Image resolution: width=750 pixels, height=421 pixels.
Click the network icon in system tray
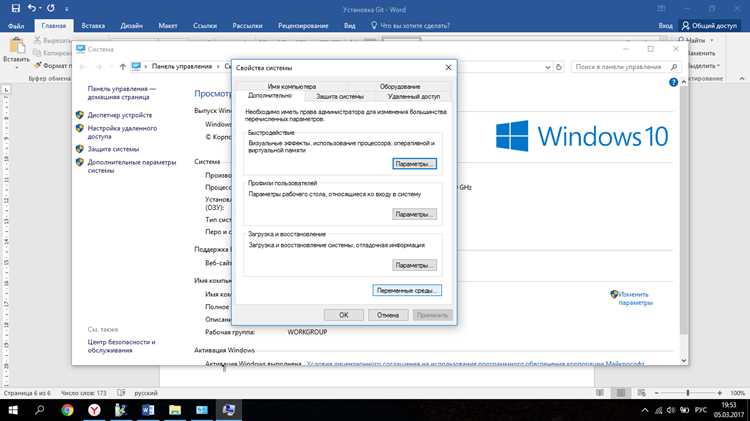tap(659, 410)
